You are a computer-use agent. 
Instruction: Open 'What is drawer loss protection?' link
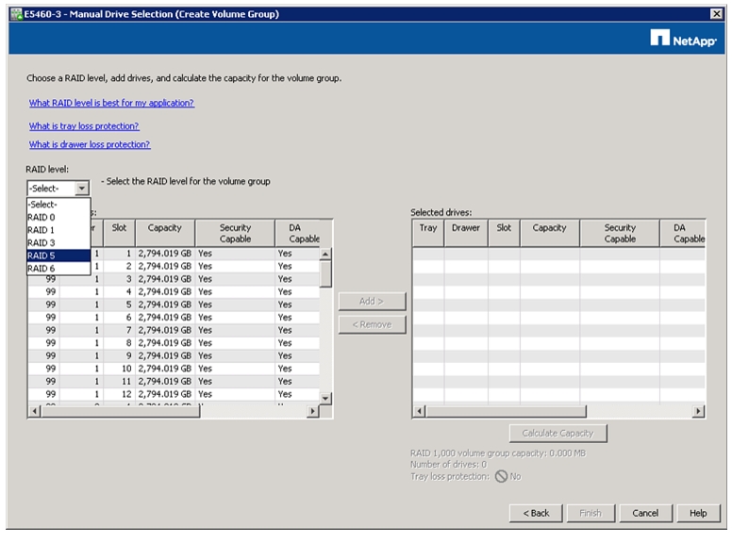[x=90, y=144]
